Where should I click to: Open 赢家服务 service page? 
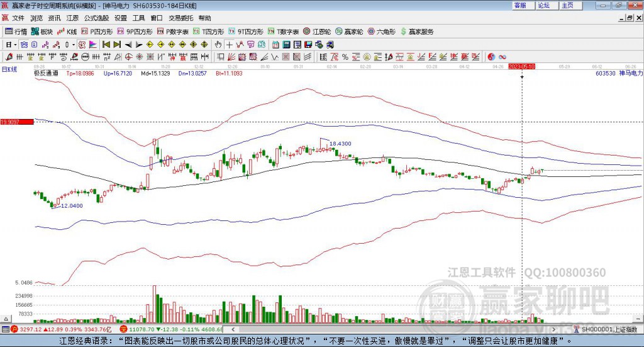tap(417, 31)
